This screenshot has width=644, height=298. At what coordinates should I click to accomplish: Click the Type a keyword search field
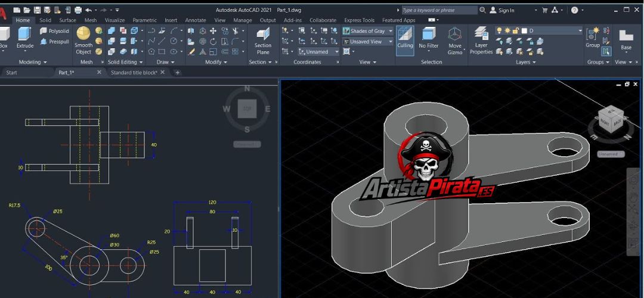coord(439,10)
